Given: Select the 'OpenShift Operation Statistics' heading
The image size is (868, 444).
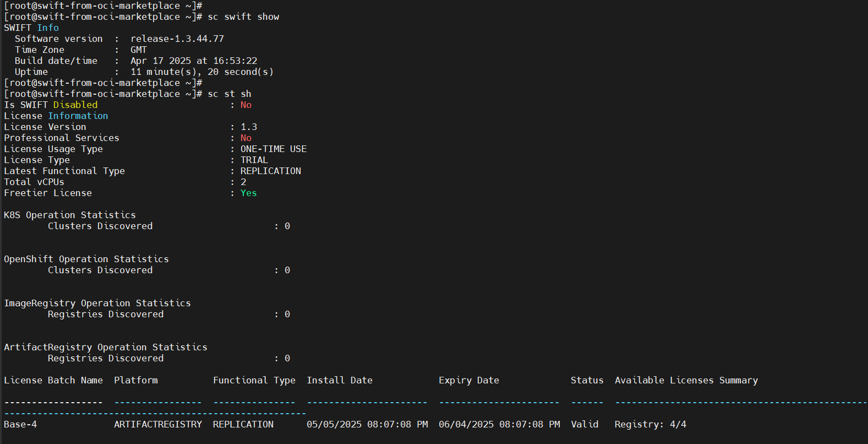Looking at the screenshot, I should coord(86,259).
